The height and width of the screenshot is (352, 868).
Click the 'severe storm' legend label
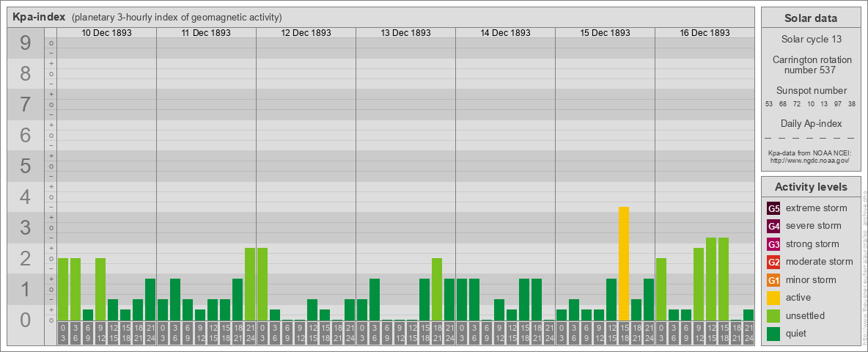(813, 226)
